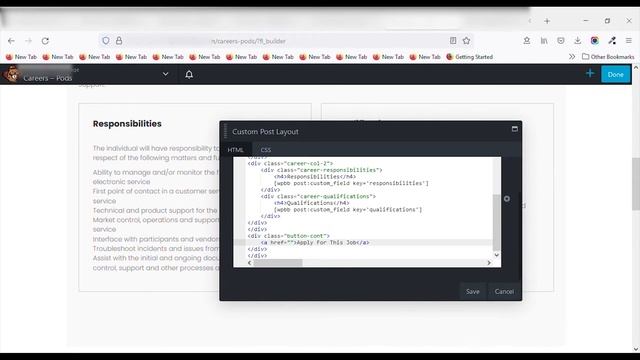Click the editor scroll-down arrow
The width and height of the screenshot is (640, 360).
(496, 255)
